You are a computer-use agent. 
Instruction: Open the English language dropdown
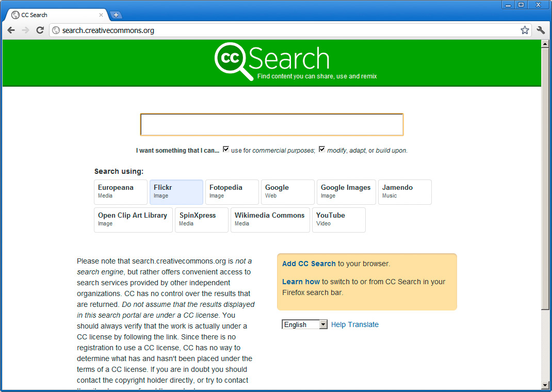(x=304, y=324)
